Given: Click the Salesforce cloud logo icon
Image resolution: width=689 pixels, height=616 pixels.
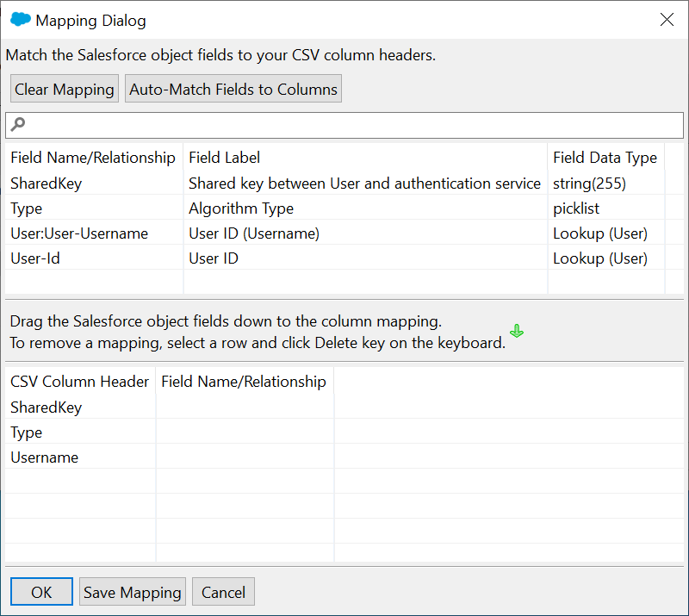Looking at the screenshot, I should click(x=21, y=20).
